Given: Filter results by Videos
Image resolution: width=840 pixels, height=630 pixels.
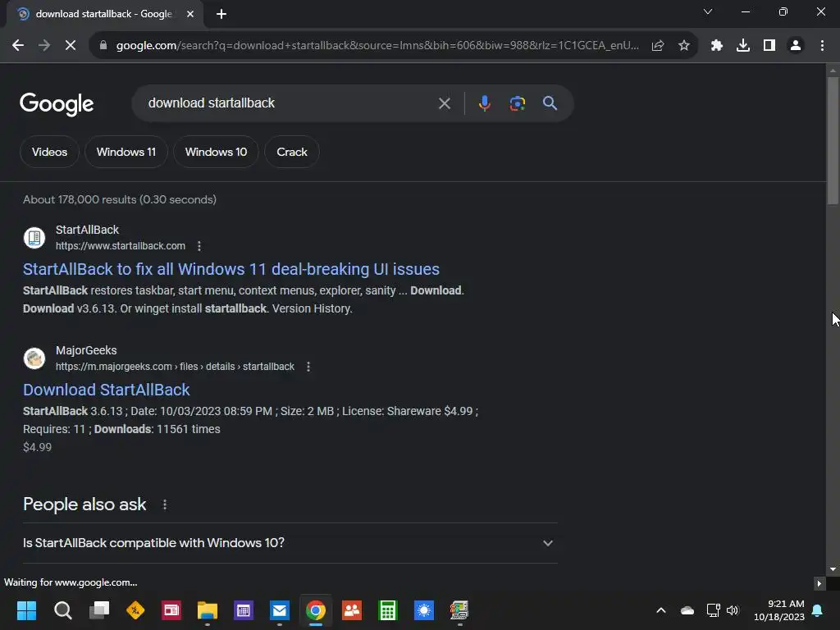Looking at the screenshot, I should [50, 152].
